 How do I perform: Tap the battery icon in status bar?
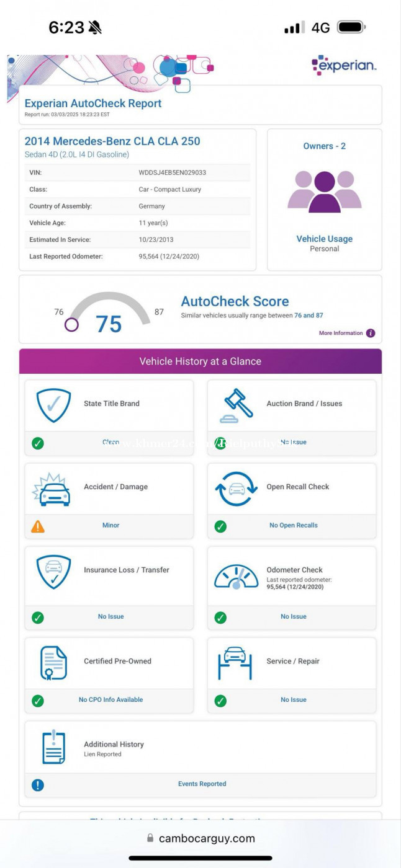click(x=351, y=27)
